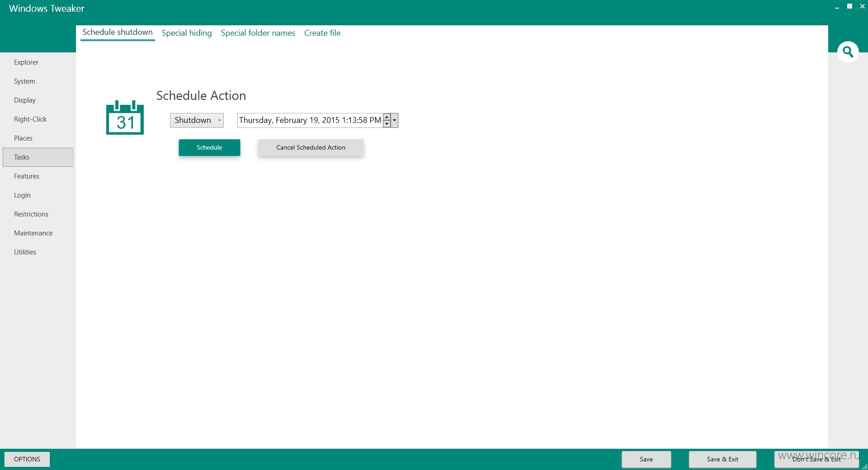Image resolution: width=868 pixels, height=470 pixels.
Task: Select Maintenance in the sidebar
Action: click(38, 233)
